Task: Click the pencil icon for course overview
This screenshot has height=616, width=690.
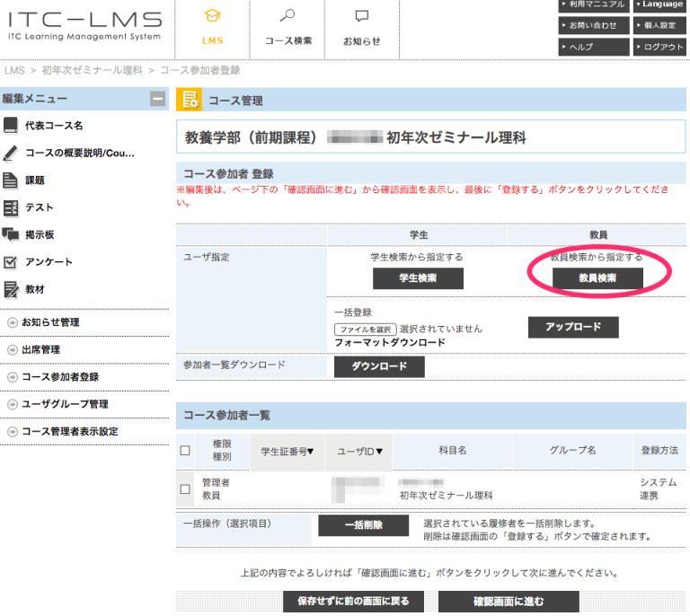Action: click(x=11, y=153)
